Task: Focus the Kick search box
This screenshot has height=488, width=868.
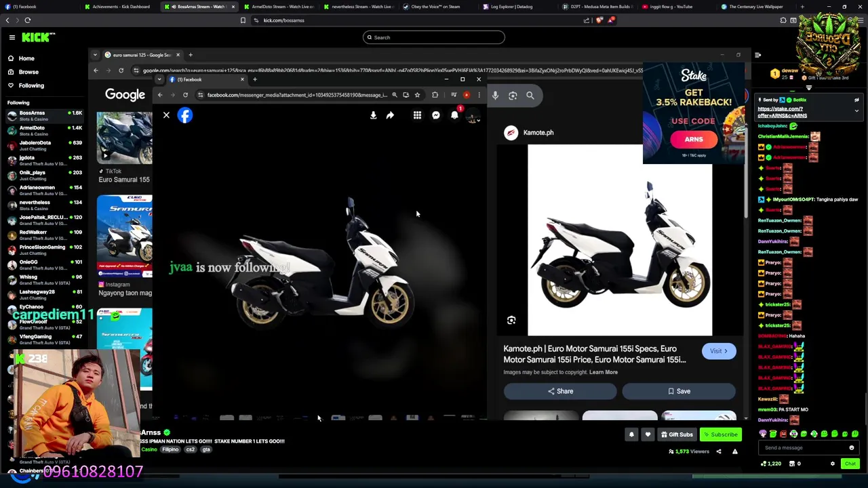Action: (434, 37)
